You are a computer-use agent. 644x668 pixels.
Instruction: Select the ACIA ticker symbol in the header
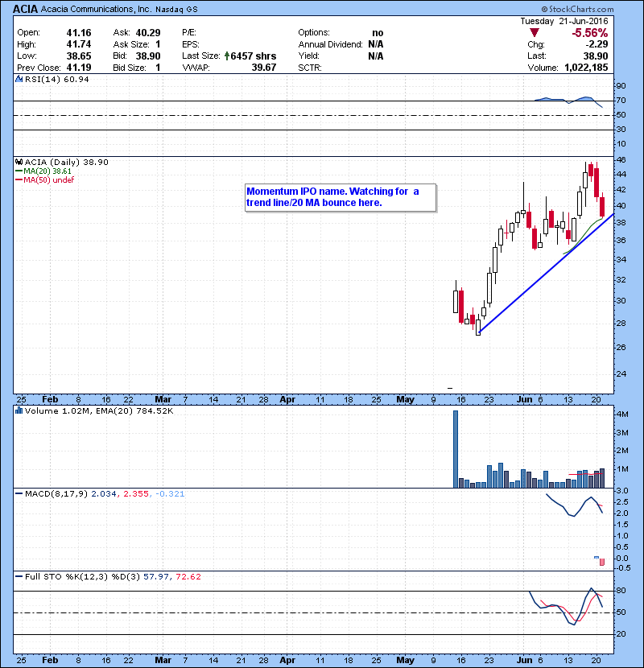click(x=26, y=9)
